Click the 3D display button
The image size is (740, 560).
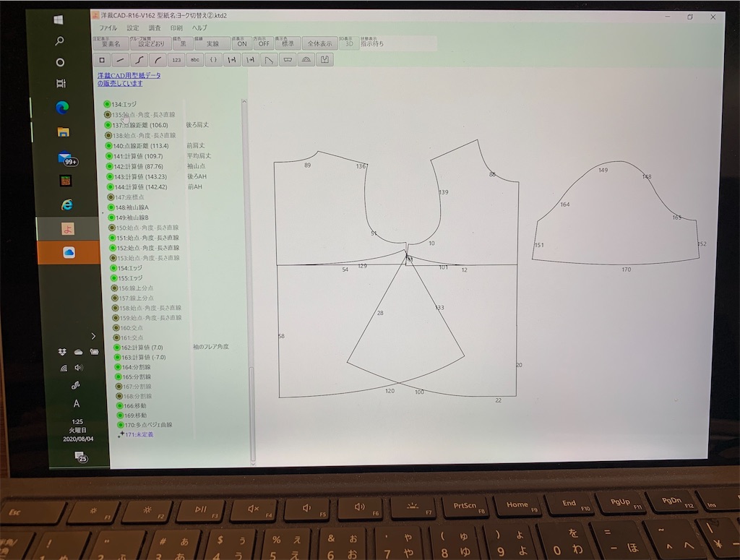(349, 43)
